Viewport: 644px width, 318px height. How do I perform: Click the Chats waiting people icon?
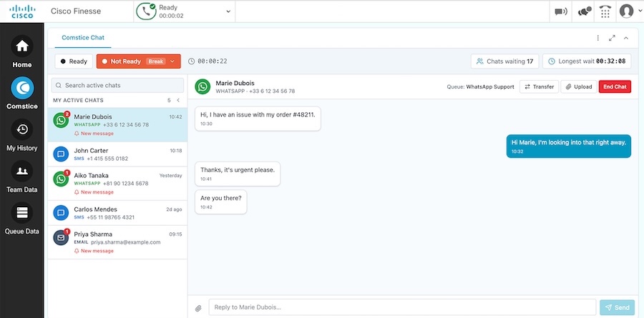click(479, 61)
